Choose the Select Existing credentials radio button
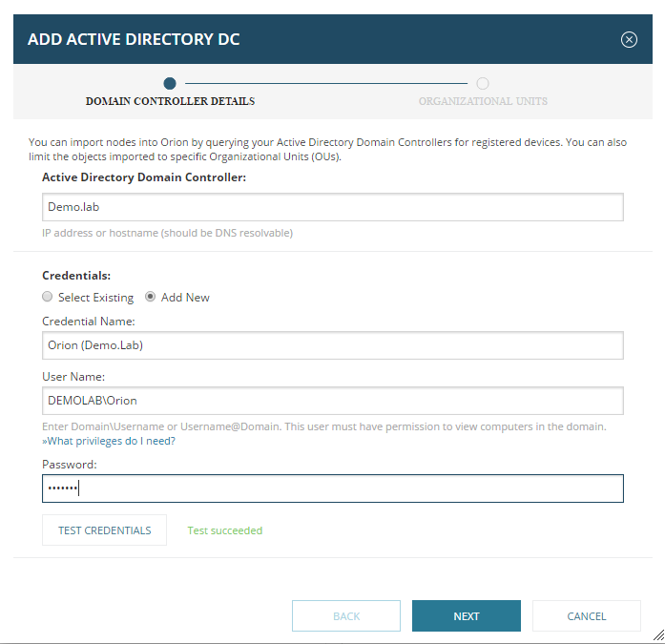 click(x=48, y=297)
